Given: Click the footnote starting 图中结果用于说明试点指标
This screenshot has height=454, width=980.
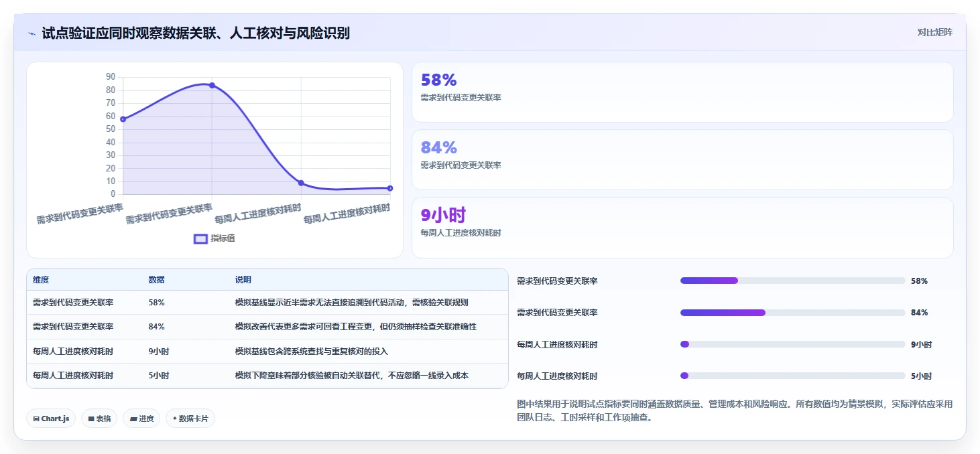Looking at the screenshot, I should [x=735, y=410].
